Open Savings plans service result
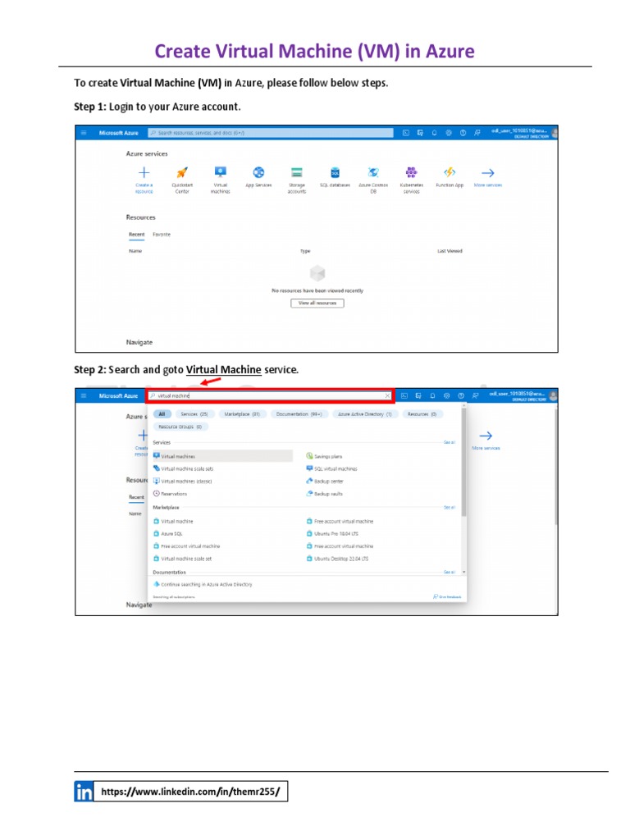The image size is (630, 840). coord(324,456)
